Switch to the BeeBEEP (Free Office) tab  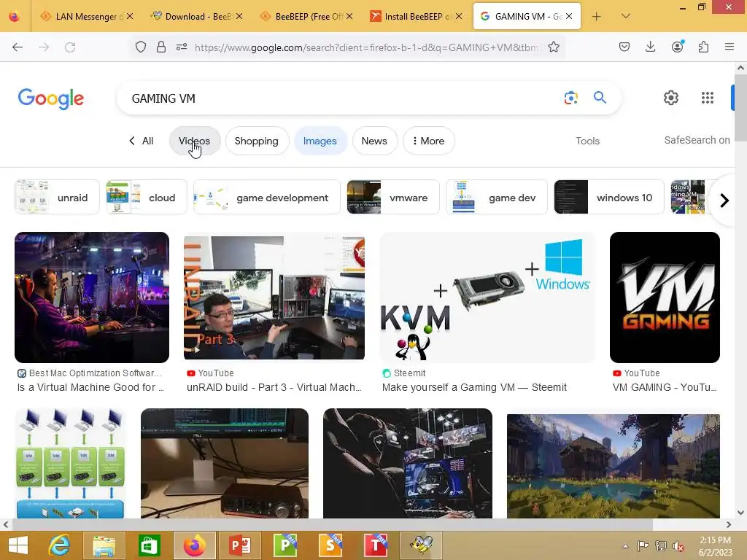click(307, 16)
